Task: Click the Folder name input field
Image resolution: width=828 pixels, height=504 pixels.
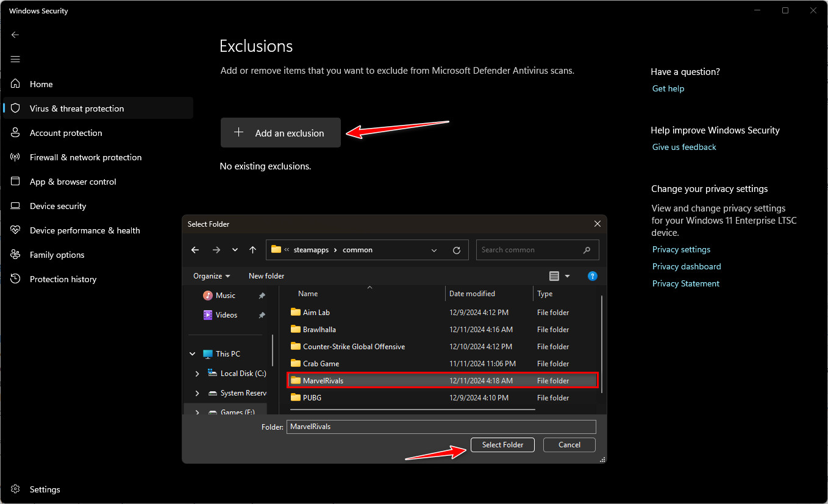Action: tap(441, 427)
